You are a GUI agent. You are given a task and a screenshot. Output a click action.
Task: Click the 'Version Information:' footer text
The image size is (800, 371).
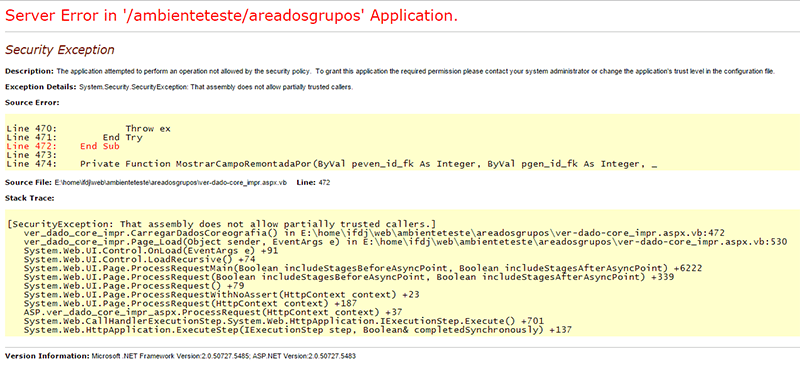180,356
